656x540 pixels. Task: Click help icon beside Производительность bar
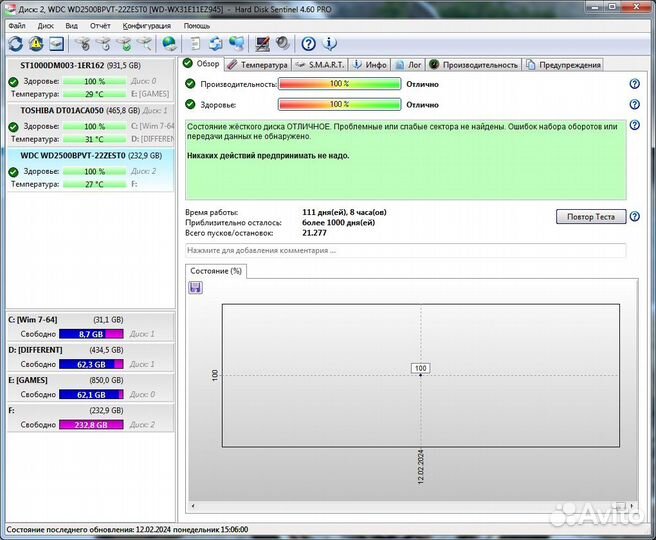coord(635,85)
